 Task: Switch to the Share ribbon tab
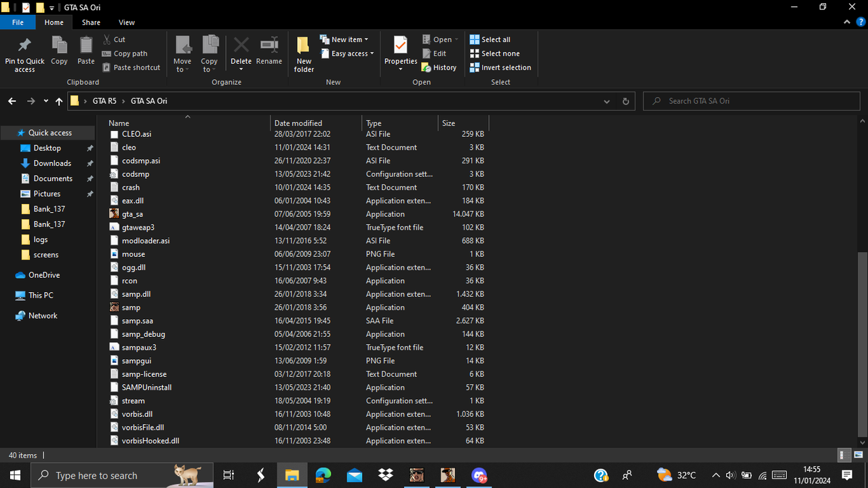point(91,22)
